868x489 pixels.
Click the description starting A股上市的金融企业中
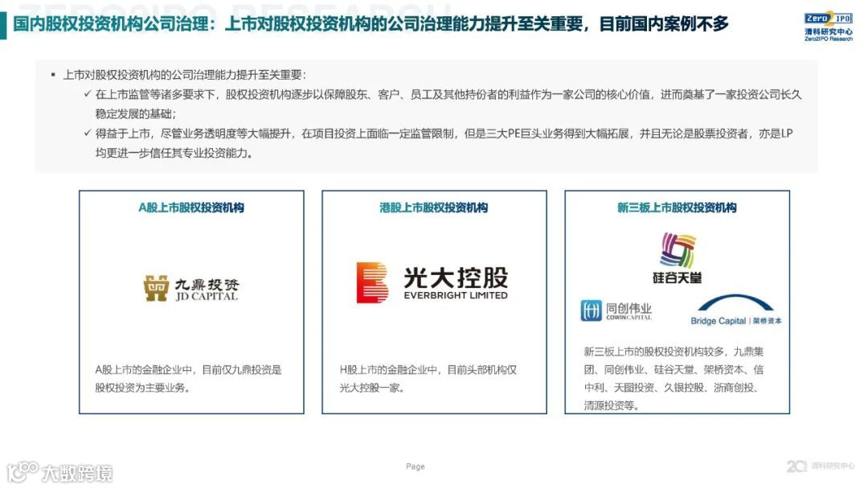coord(188,379)
